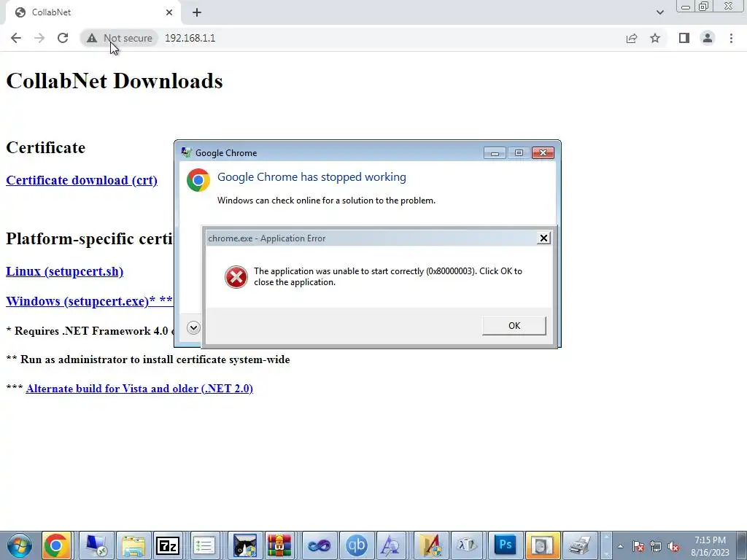Image resolution: width=747 pixels, height=560 pixels.
Task: Expand details in the Chrome stopped working dialog
Action: [193, 327]
